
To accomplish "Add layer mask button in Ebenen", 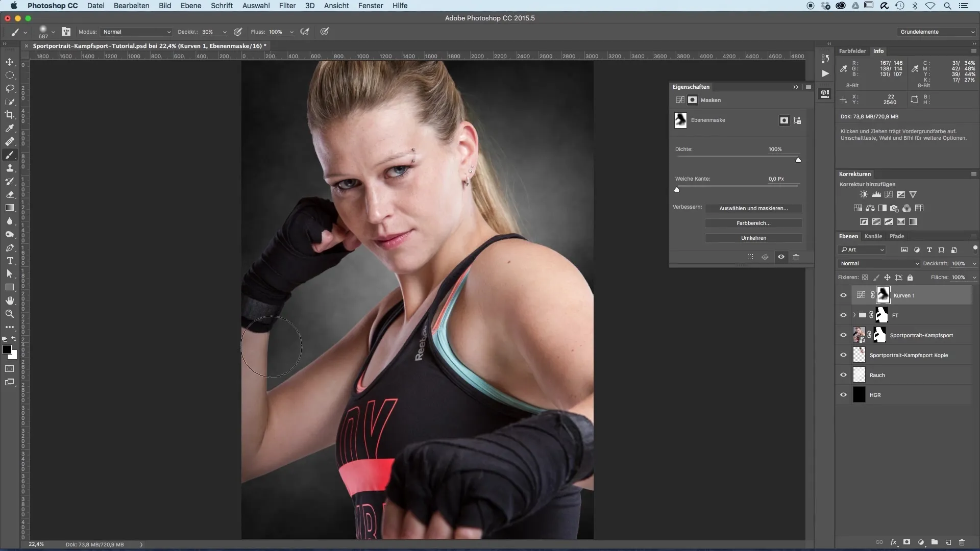I will coord(907,542).
